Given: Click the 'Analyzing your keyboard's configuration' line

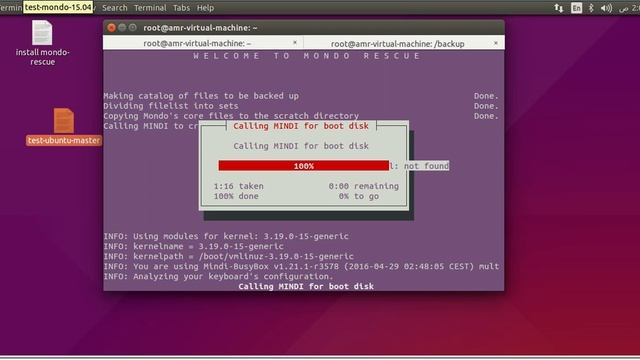Looking at the screenshot, I should (218, 276).
